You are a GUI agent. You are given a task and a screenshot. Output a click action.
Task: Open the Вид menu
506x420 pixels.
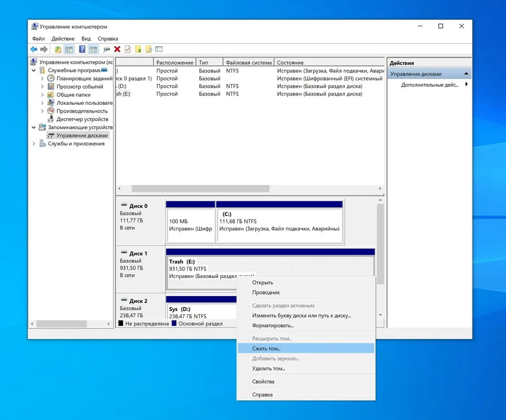[x=86, y=38]
